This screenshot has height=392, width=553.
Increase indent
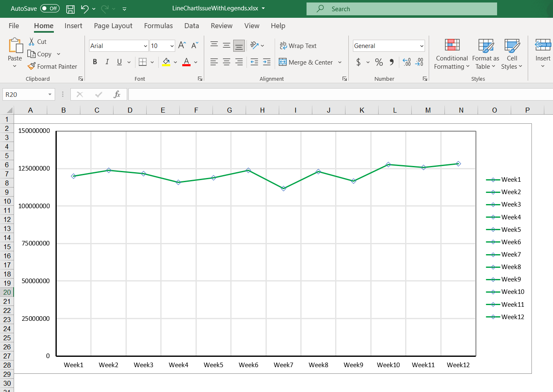pos(267,62)
